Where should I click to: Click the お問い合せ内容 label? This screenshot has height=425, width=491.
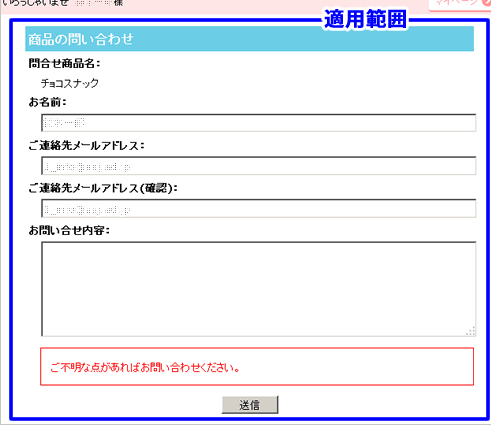pos(69,230)
